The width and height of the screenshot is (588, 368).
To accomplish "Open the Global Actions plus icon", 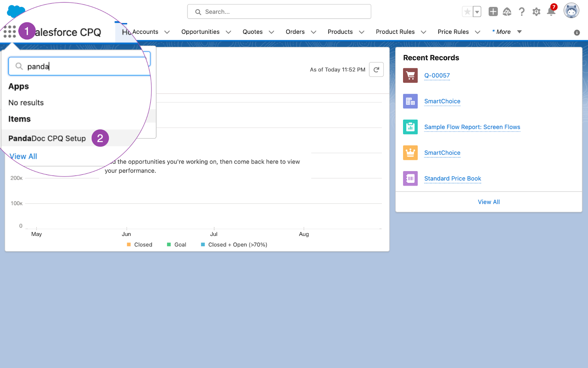I will [x=493, y=12].
